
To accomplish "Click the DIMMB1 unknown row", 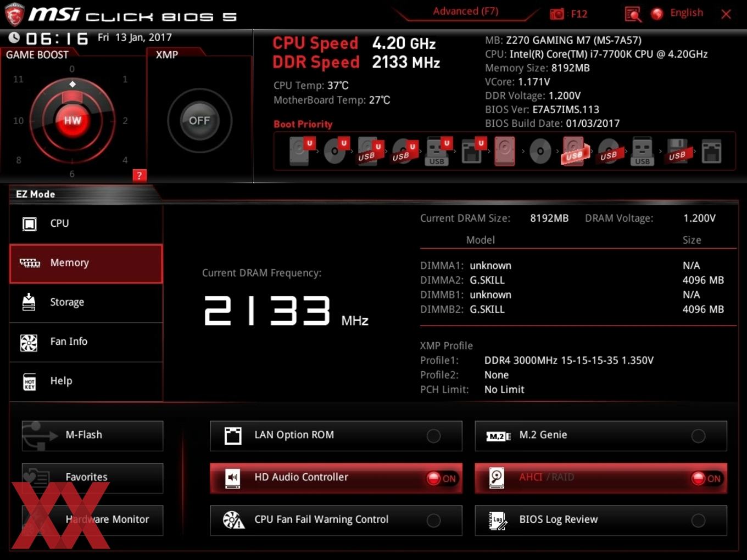I will click(x=572, y=295).
